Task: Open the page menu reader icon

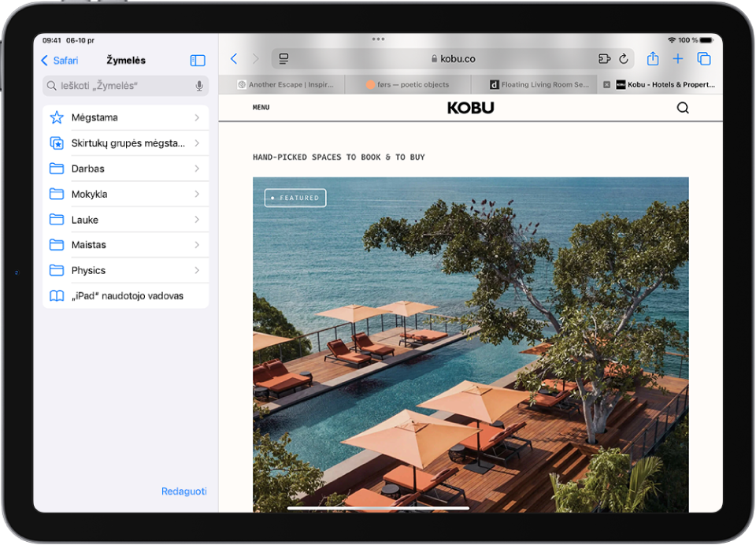Action: pos(283,59)
